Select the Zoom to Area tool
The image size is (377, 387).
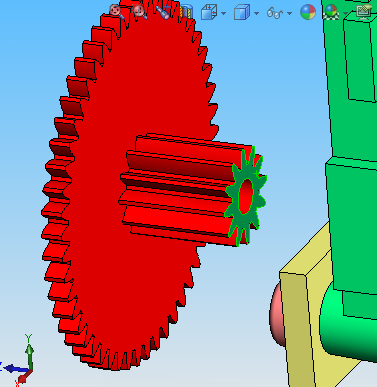click(x=140, y=12)
